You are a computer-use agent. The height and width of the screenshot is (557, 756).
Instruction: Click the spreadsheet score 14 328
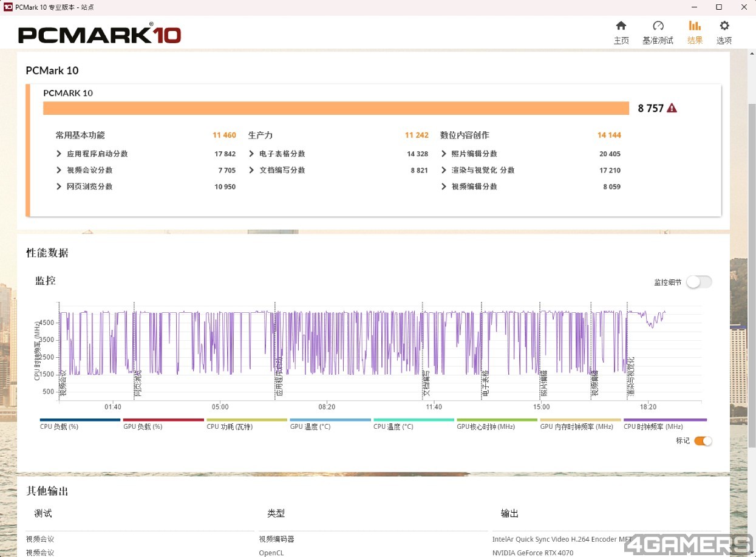[x=417, y=154]
